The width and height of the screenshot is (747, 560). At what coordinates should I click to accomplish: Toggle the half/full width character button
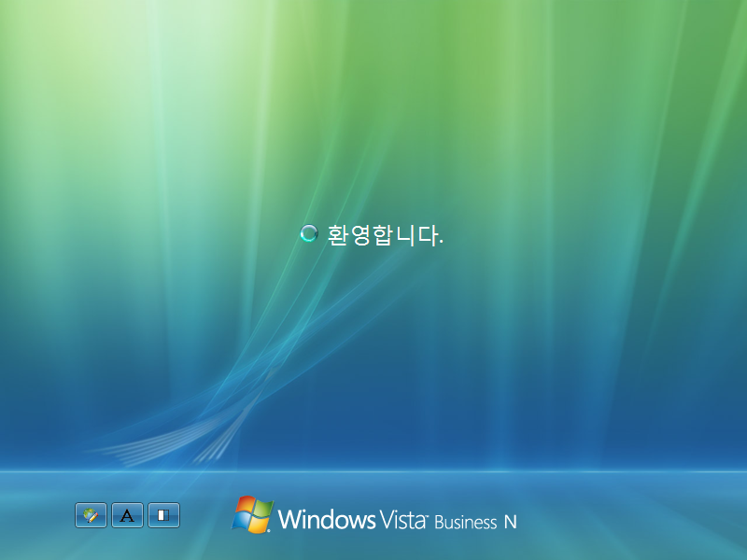pos(164,515)
